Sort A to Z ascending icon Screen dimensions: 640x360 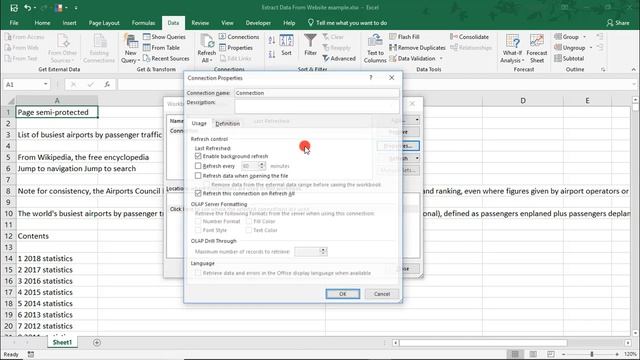click(272, 40)
